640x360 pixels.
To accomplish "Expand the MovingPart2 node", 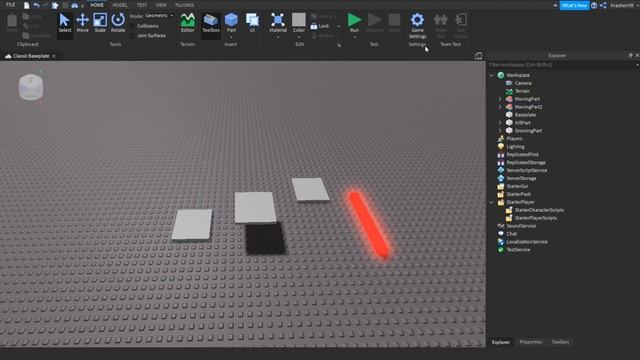I will point(500,107).
